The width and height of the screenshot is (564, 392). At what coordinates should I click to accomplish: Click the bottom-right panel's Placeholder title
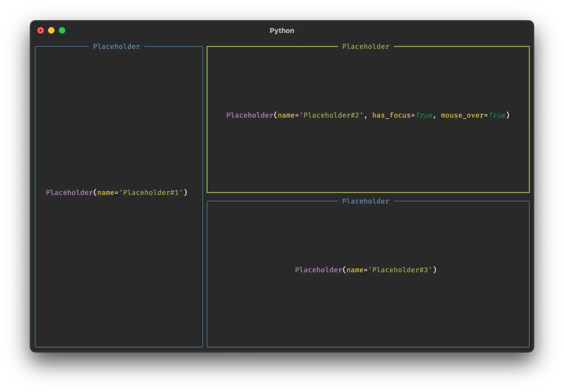(x=365, y=201)
